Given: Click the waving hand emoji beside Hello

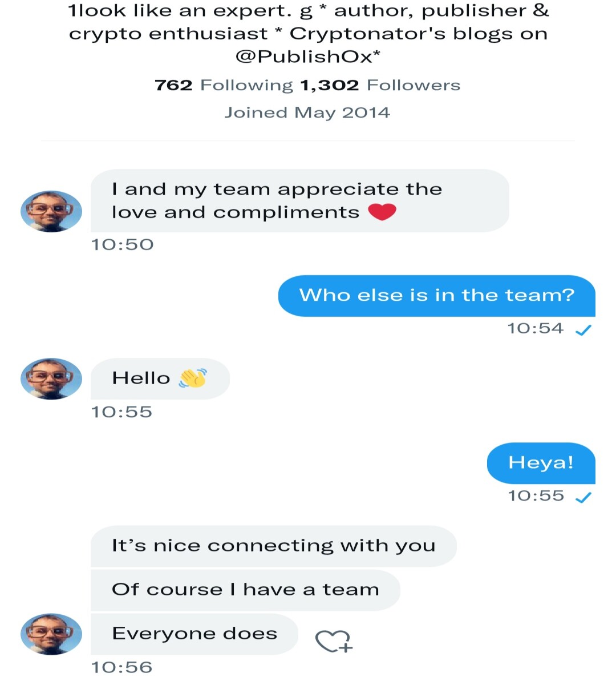Looking at the screenshot, I should tap(193, 378).
